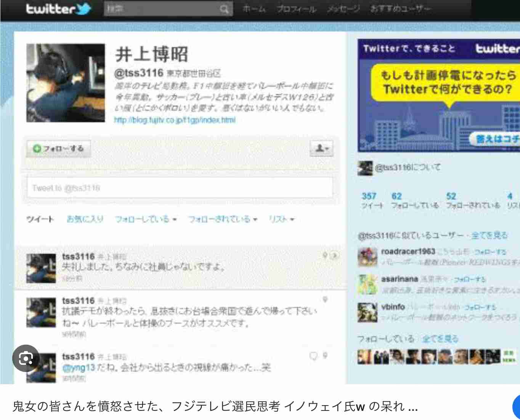Open details arrow on the 失礼しました tweet
Viewport: 520px width, 420px height.
334,255
